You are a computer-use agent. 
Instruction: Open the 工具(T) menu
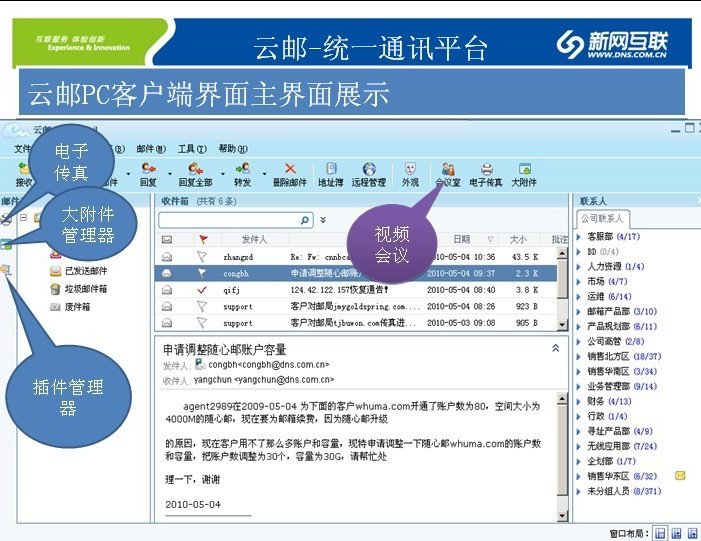(x=192, y=149)
